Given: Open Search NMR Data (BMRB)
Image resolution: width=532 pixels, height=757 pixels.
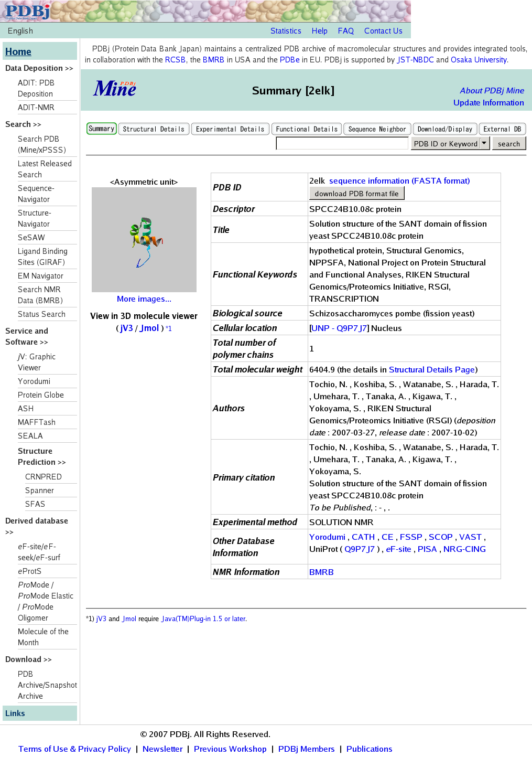Looking at the screenshot, I should (x=40, y=295).
